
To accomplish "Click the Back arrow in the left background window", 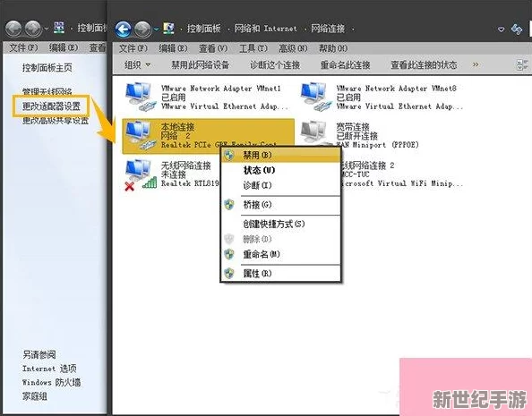I will [x=13, y=29].
